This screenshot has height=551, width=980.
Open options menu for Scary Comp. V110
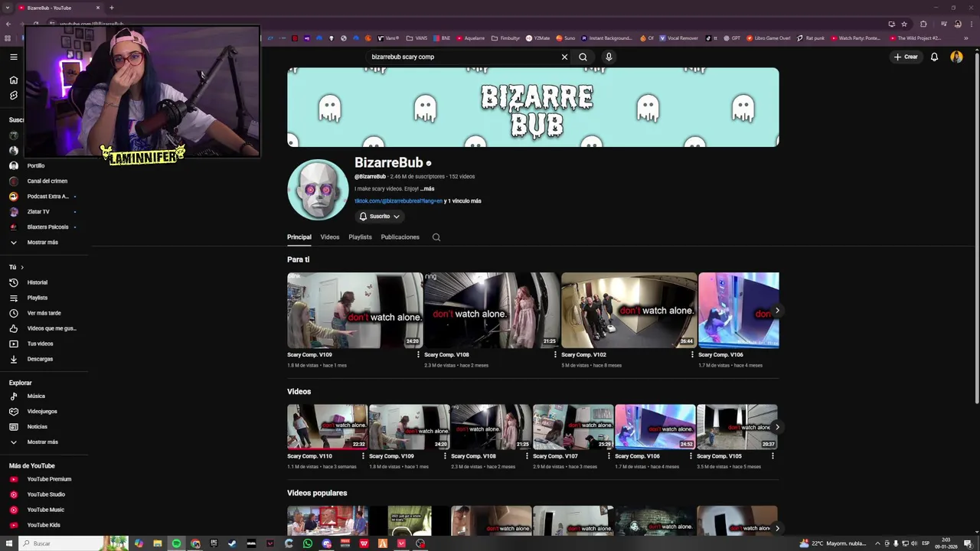pyautogui.click(x=363, y=456)
